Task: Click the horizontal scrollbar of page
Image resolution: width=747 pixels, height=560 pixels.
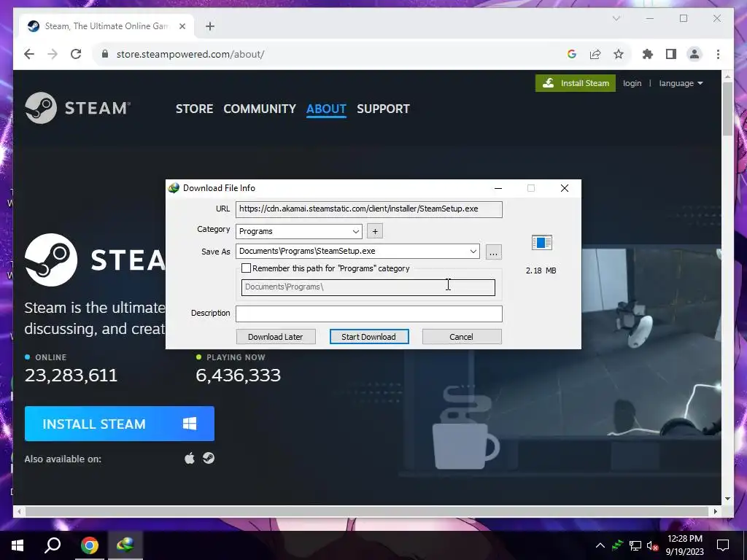Action: point(368,511)
